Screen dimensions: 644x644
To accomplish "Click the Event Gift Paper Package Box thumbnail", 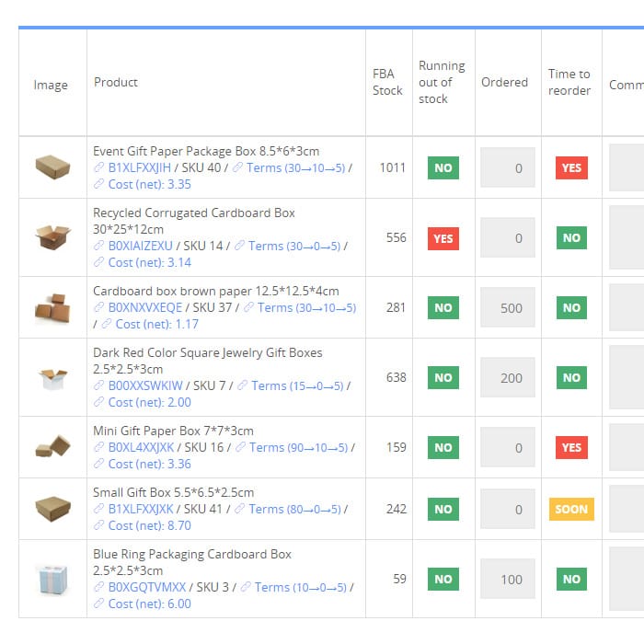I will [52, 167].
